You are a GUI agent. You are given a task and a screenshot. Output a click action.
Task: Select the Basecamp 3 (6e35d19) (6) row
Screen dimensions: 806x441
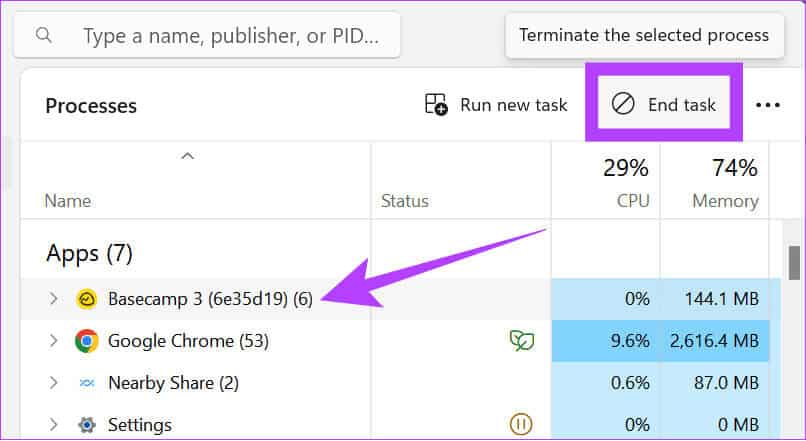(x=401, y=299)
